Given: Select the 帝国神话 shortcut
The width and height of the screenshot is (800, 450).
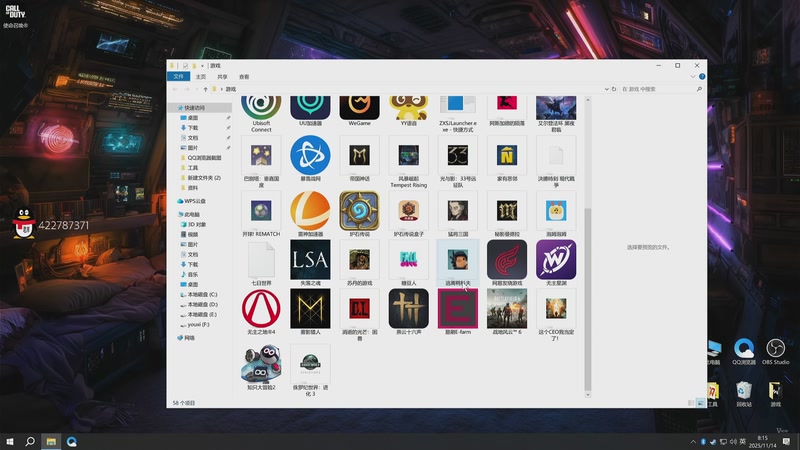Looking at the screenshot, I should point(359,155).
